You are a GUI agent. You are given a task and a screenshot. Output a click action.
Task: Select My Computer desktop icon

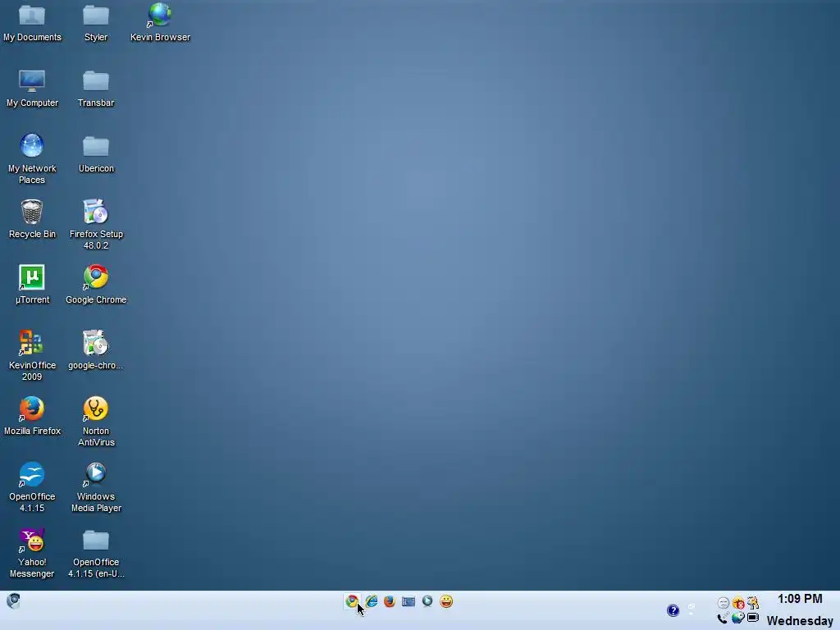(32, 89)
